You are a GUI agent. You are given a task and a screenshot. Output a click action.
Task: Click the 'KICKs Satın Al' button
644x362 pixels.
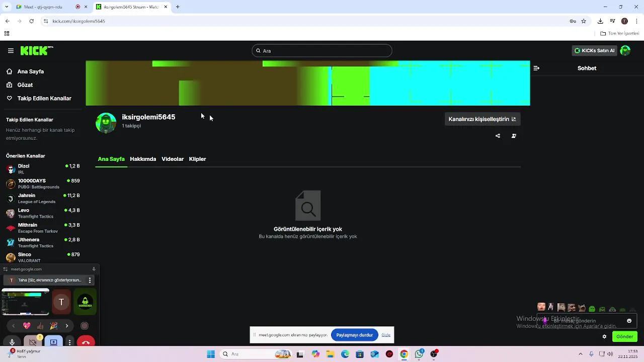coord(595,51)
